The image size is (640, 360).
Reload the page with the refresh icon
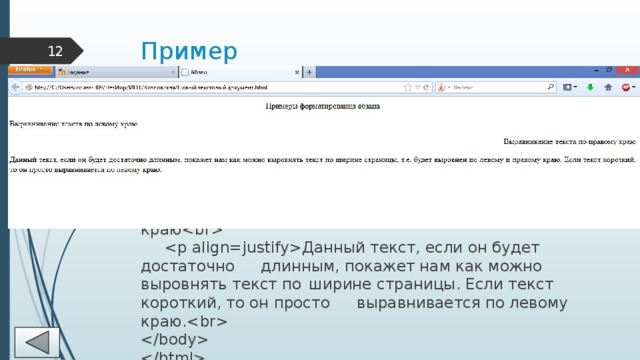[426, 87]
